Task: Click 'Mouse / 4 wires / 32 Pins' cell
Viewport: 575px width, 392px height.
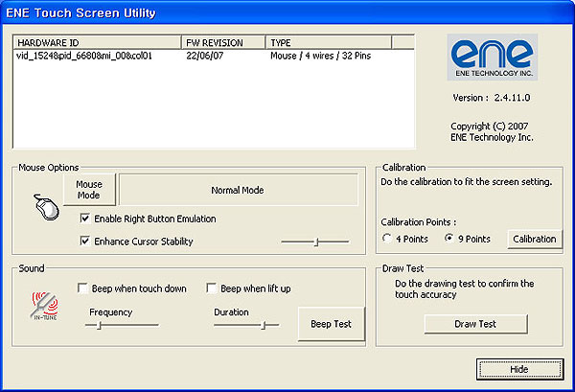Action: click(320, 56)
